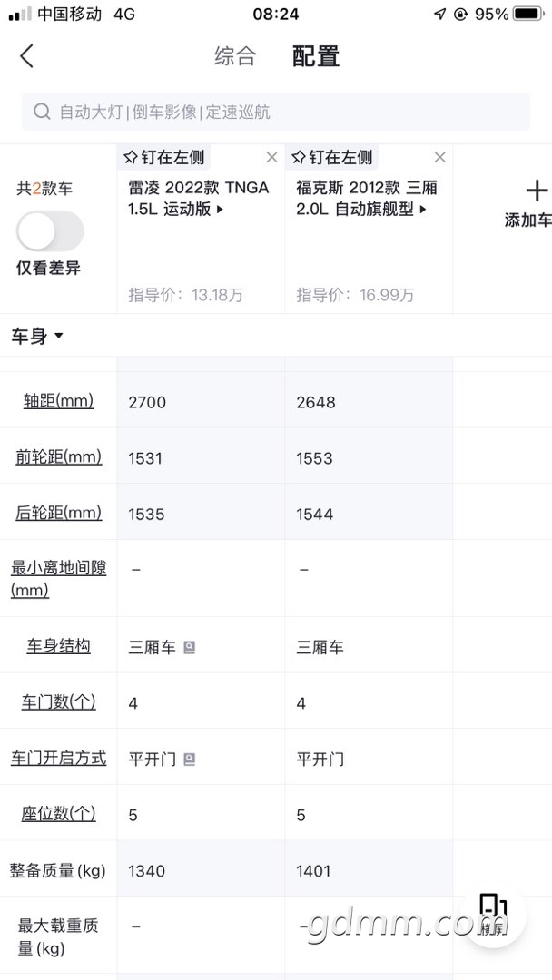
Task: Open explanation for 车门数(个)
Action: click(59, 701)
